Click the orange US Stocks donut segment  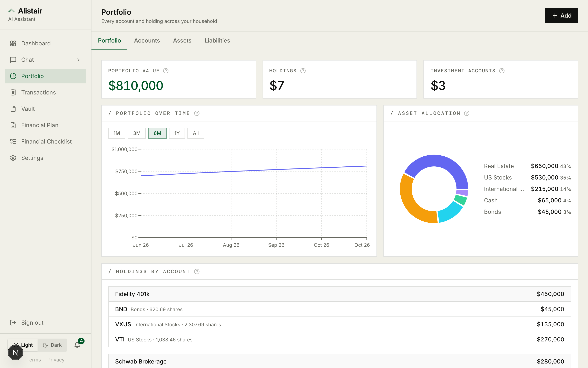click(409, 202)
